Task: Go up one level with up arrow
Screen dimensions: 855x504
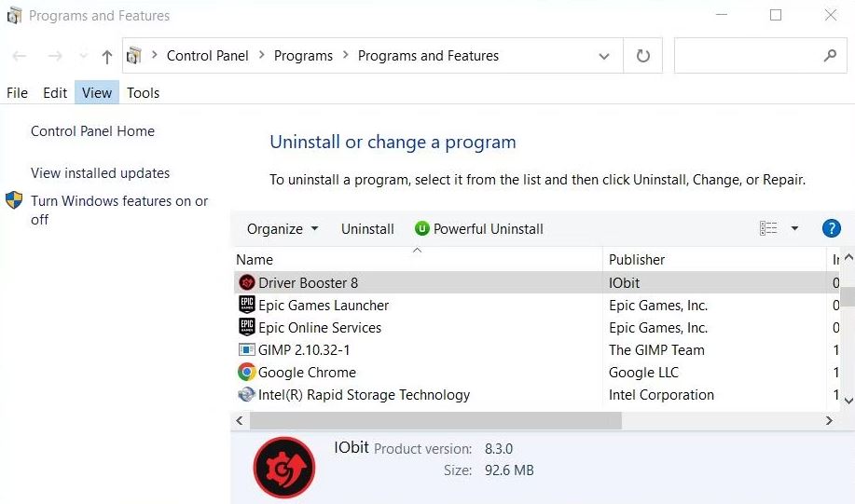Action: 107,56
